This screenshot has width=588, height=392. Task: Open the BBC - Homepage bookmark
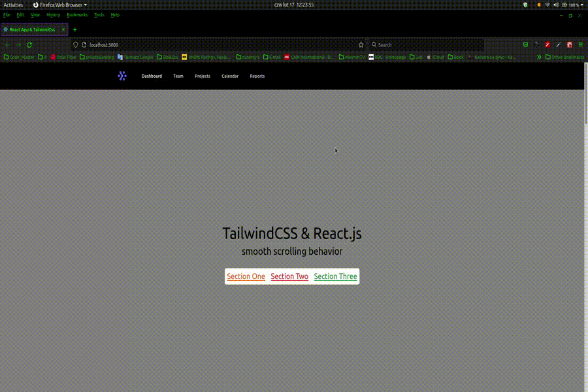(387, 57)
